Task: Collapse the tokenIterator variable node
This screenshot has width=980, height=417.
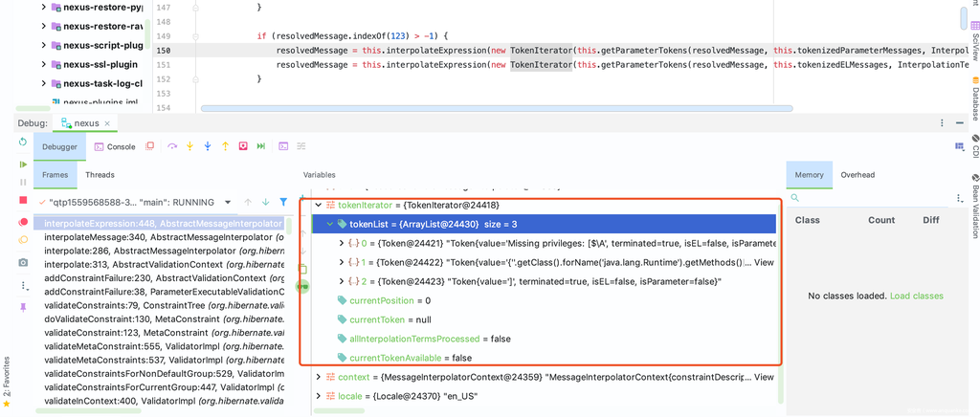Action: click(x=319, y=205)
